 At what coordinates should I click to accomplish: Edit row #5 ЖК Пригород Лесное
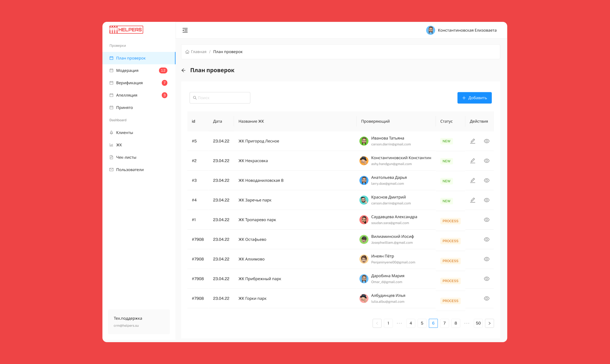click(473, 141)
